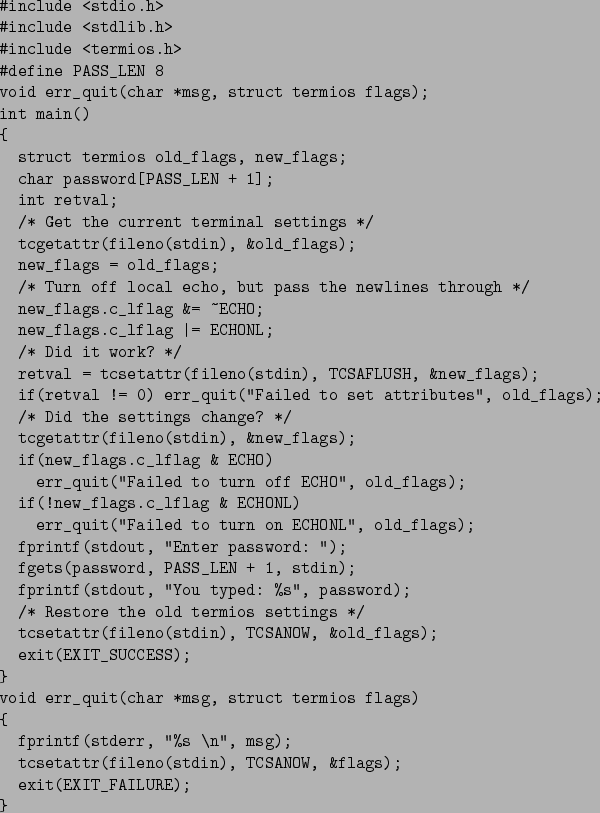Click the line clearing the ECHO flag

tap(127, 309)
